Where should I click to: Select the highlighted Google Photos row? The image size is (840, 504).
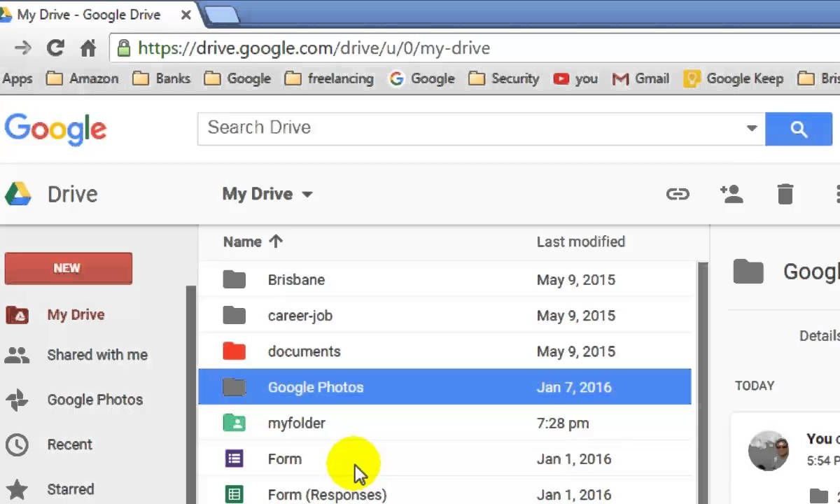(x=444, y=387)
